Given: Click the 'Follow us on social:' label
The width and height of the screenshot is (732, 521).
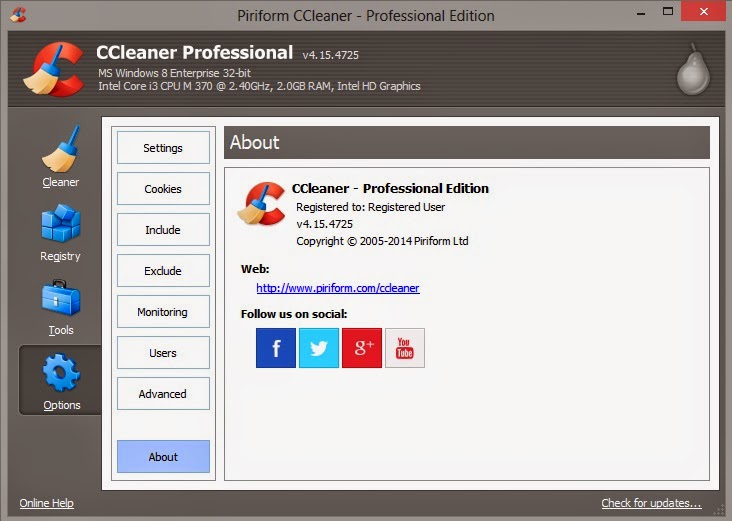Looking at the screenshot, I should [294, 314].
